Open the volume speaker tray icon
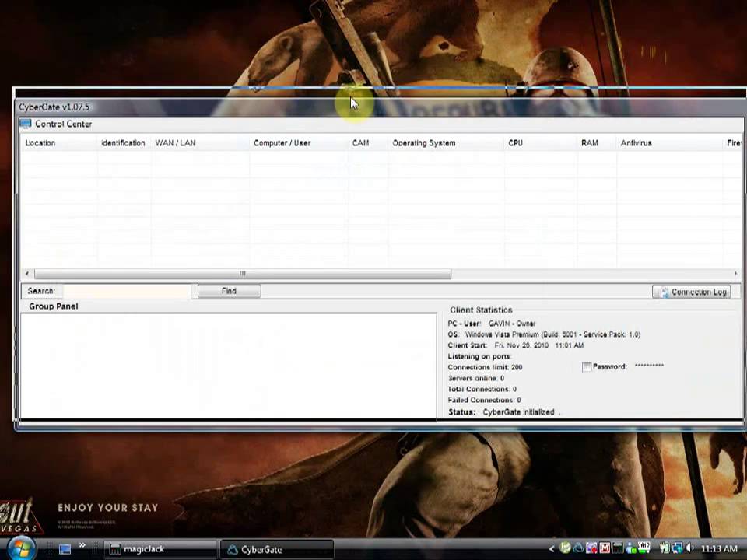Image resolution: width=747 pixels, height=560 pixels. (x=689, y=548)
